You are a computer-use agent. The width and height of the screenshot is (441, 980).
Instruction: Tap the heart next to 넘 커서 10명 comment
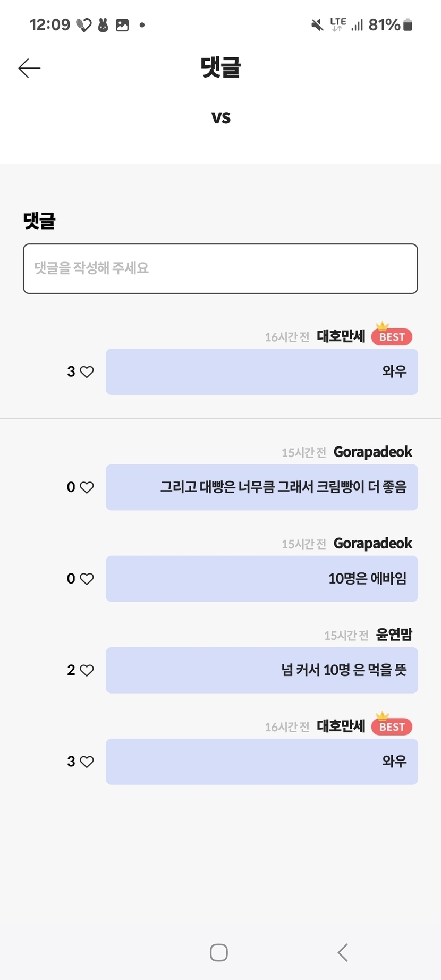click(87, 670)
